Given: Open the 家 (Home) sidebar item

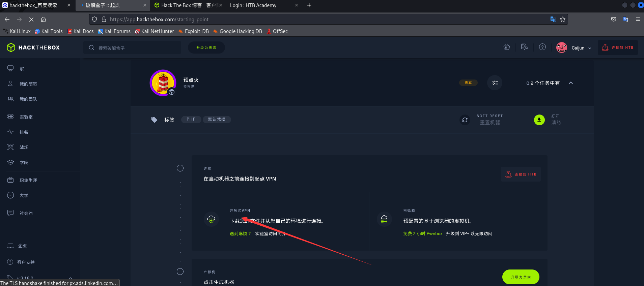Looking at the screenshot, I should [x=22, y=69].
